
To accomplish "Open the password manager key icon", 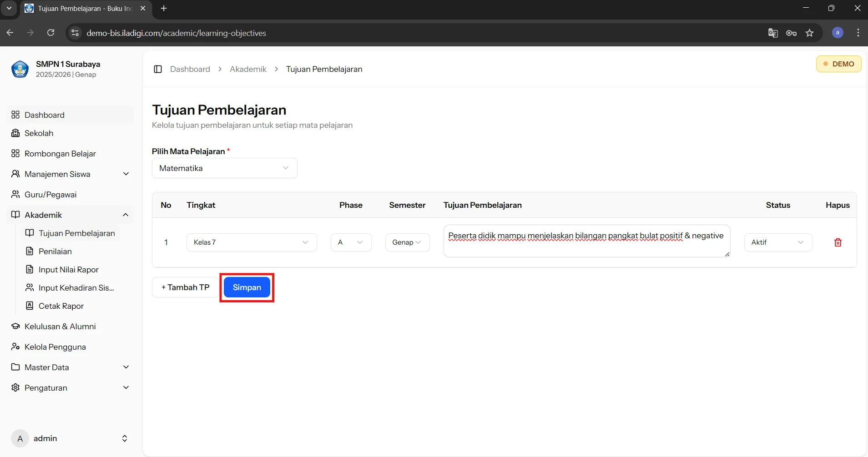I will (791, 33).
